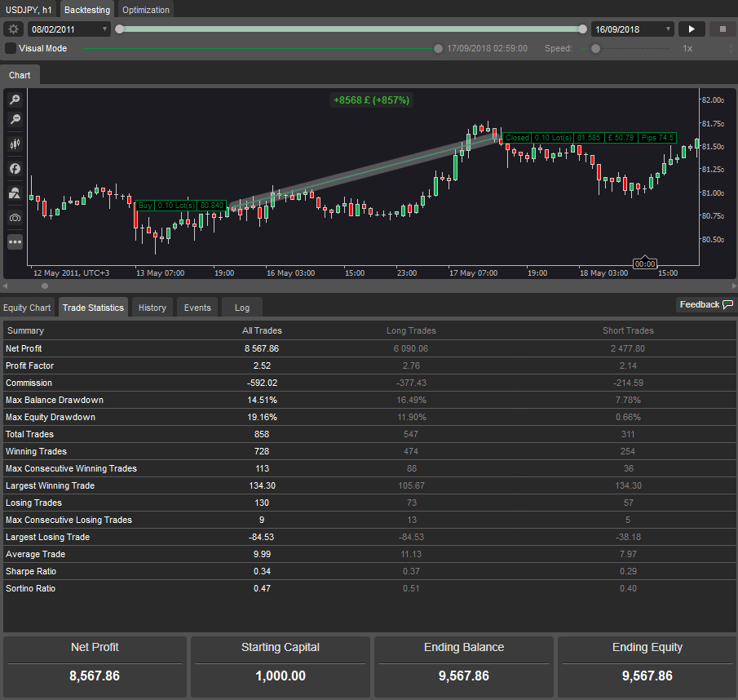Open backtesting settings gear

pyautogui.click(x=14, y=29)
